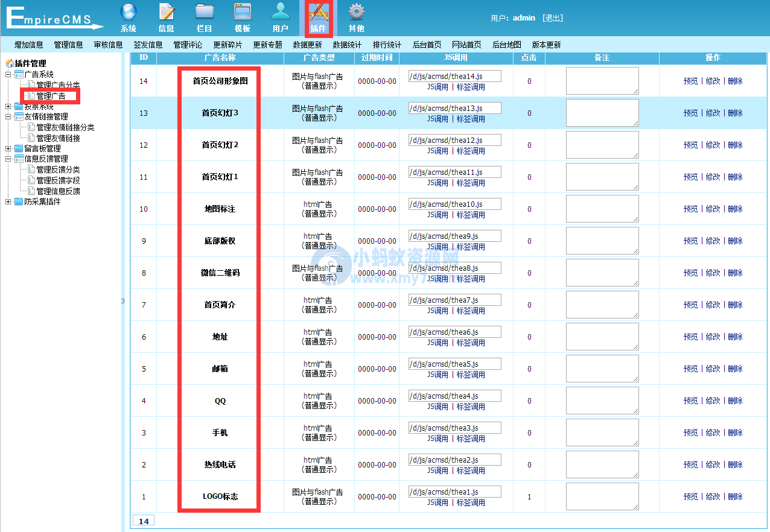Open 管理友情链接 in the sidebar tree
770x532 pixels.
click(x=58, y=138)
